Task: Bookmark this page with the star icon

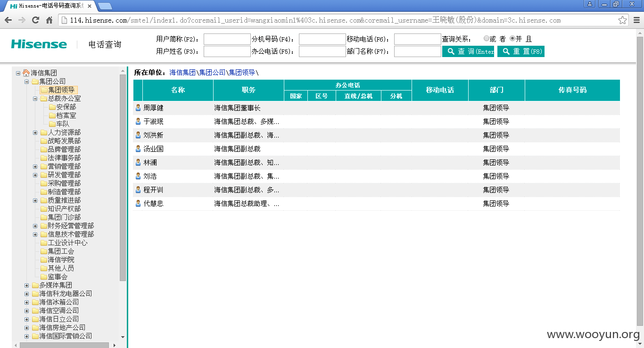Action: click(622, 20)
